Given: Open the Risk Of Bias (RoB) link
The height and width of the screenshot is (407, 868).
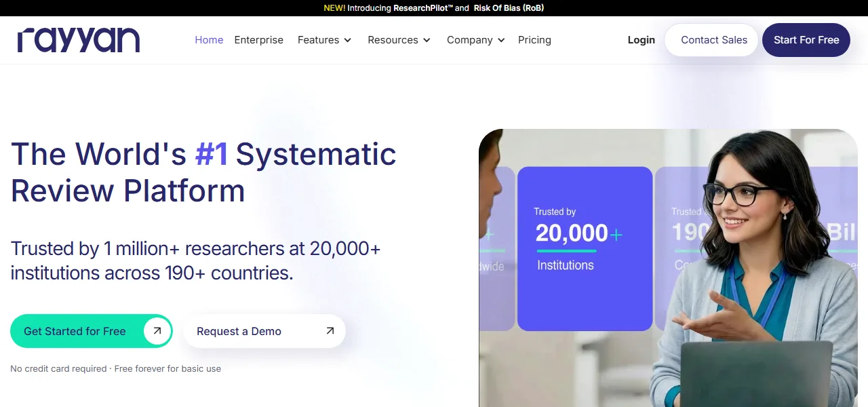Looking at the screenshot, I should point(508,8).
